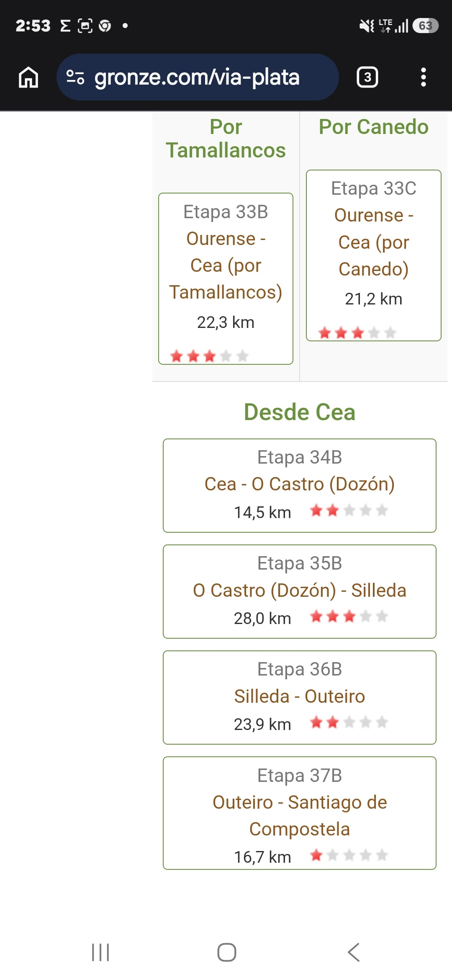The height and width of the screenshot is (980, 452).
Task: Click the gronze.com/via-plata address field
Action: [x=198, y=77]
